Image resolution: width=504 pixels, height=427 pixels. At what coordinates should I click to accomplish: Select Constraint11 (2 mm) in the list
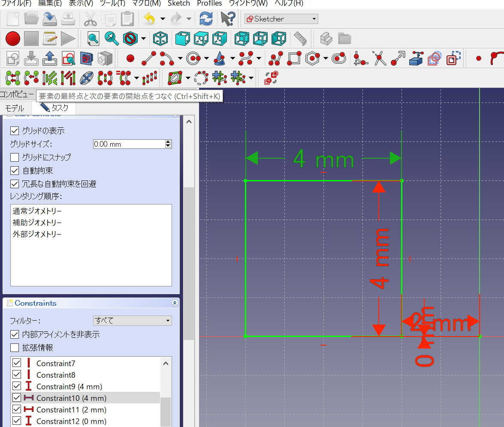click(x=85, y=409)
